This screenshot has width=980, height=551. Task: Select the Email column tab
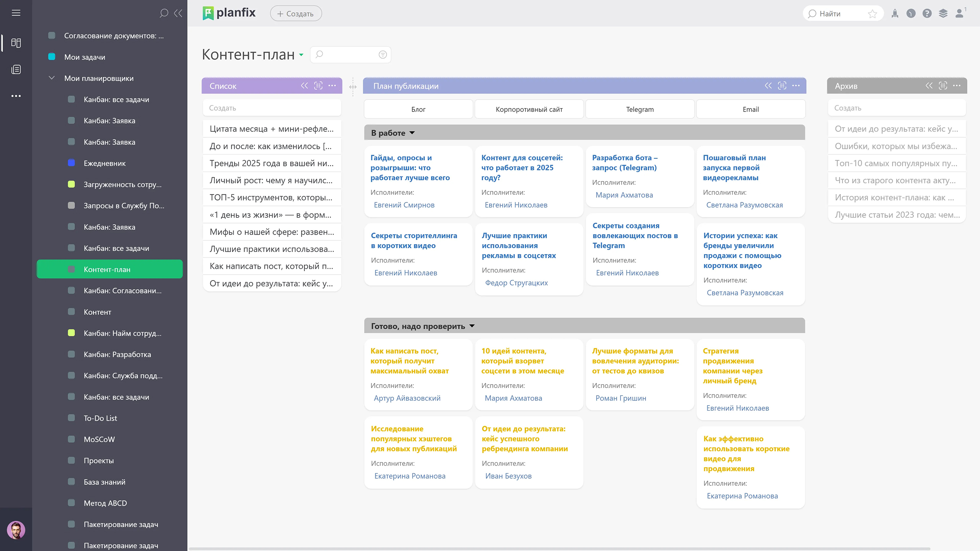click(x=750, y=109)
